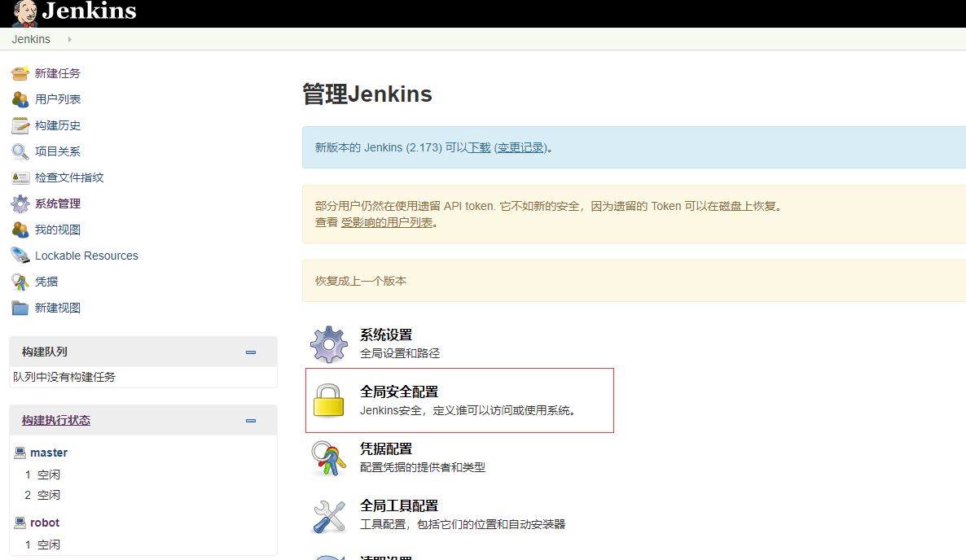Image resolution: width=966 pixels, height=560 pixels.
Task: Click the 构建历史 notepad icon
Action: click(x=20, y=125)
